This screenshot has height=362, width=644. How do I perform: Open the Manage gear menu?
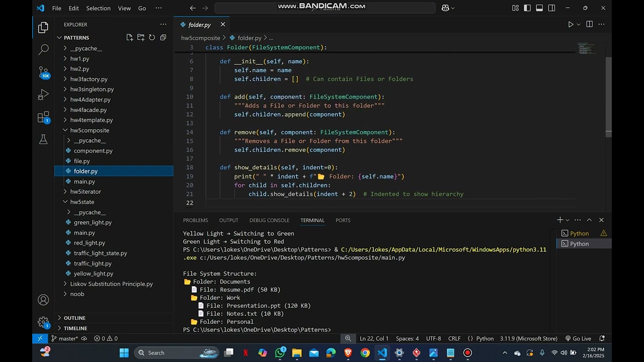point(43,322)
